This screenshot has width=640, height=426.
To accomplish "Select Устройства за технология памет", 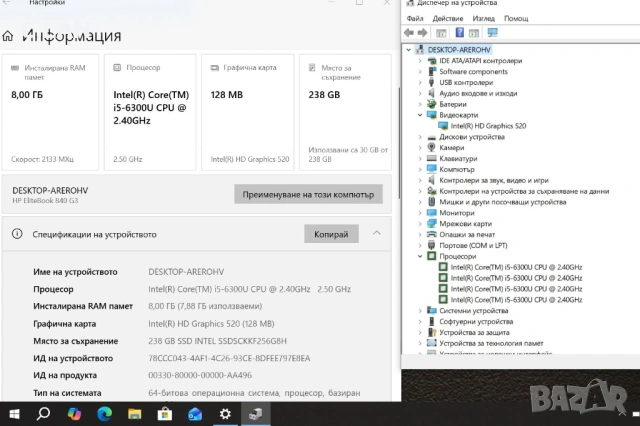I will (491, 343).
